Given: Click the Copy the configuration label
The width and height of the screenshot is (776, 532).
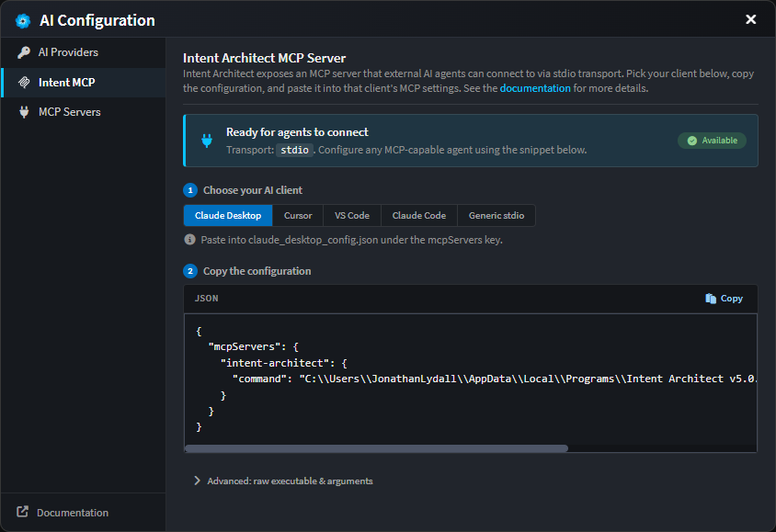Looking at the screenshot, I should pos(257,271).
